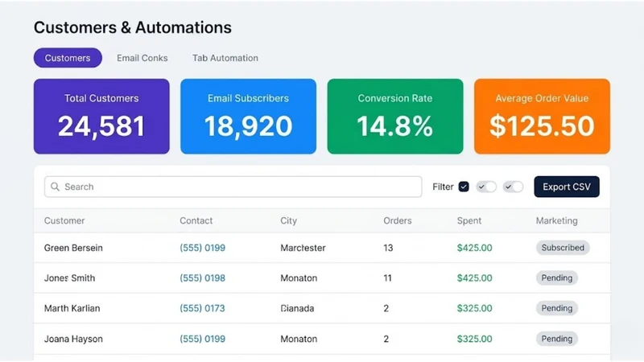The image size is (644, 362).
Task: Focus the Search input field
Action: tap(233, 187)
